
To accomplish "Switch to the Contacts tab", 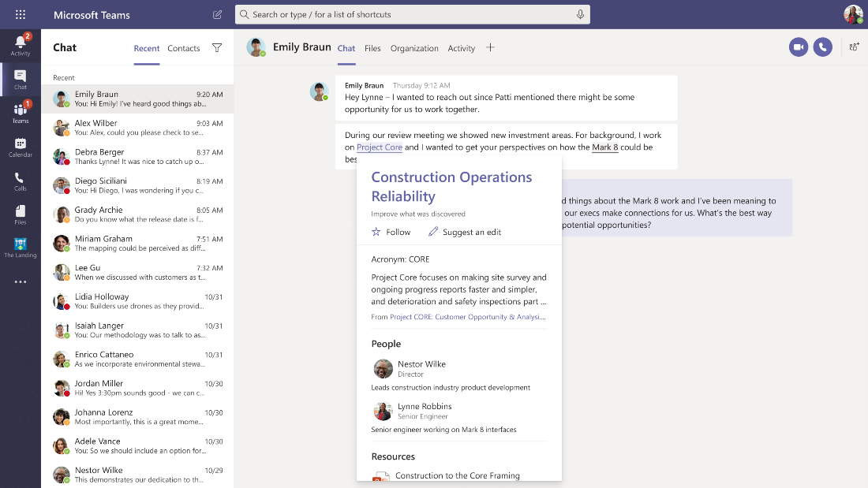I will pyautogui.click(x=183, y=48).
